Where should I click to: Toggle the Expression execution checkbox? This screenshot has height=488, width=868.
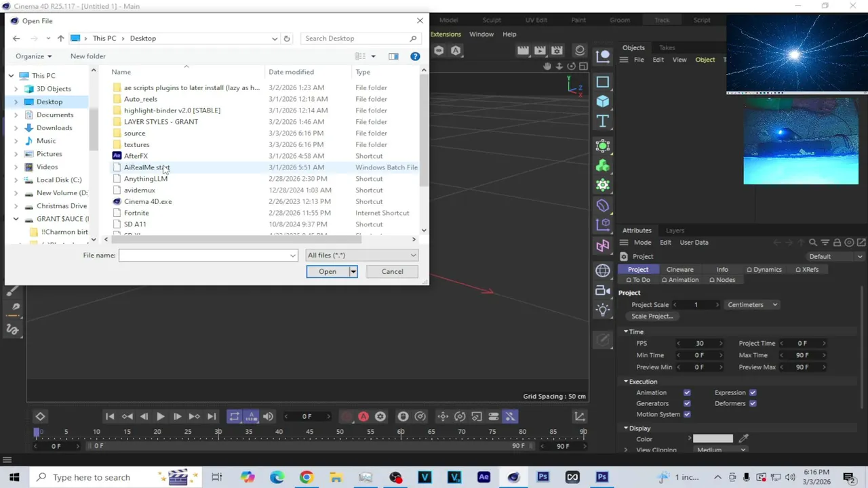pos(753,392)
